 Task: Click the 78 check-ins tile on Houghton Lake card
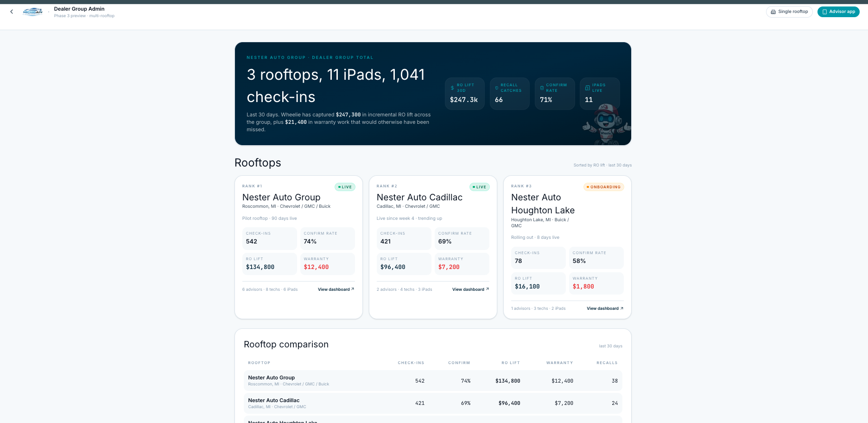[x=539, y=258]
